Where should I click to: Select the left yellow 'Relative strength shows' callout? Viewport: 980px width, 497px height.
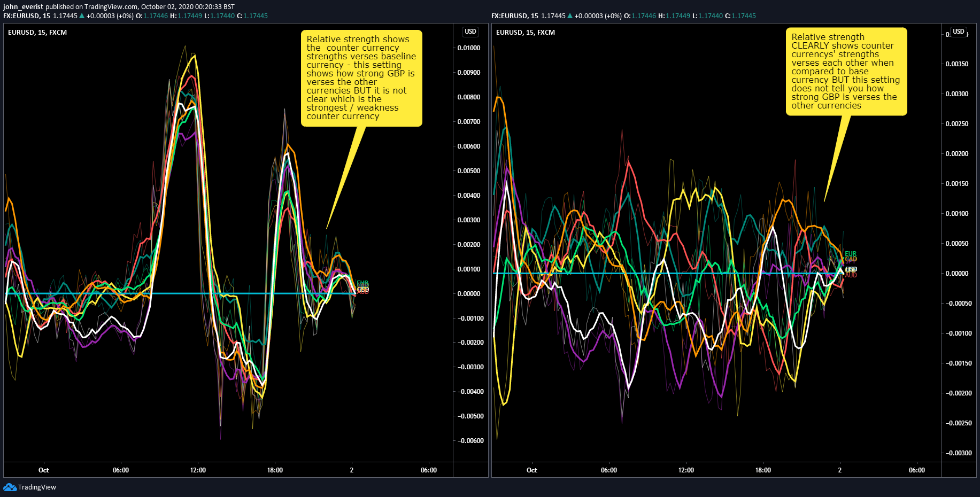pos(361,78)
